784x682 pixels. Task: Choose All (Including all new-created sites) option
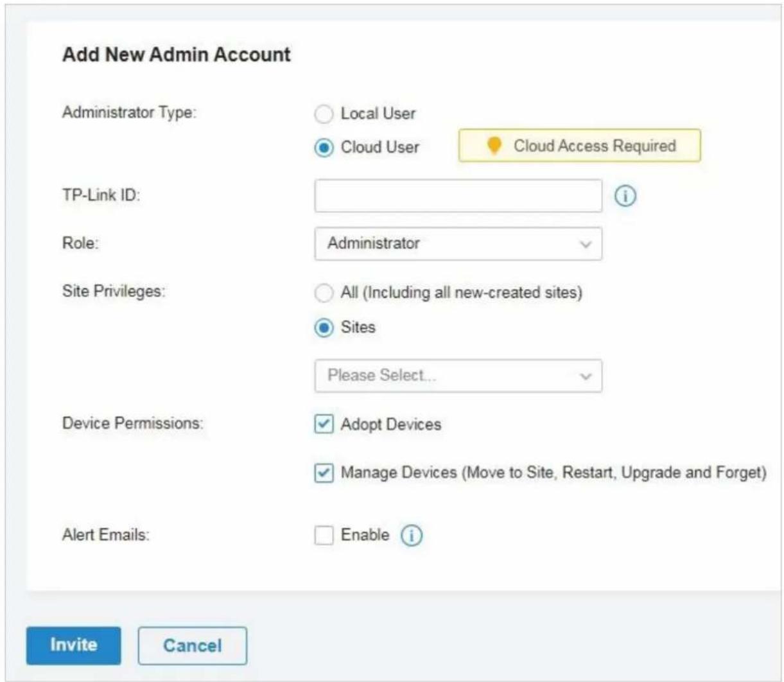324,293
